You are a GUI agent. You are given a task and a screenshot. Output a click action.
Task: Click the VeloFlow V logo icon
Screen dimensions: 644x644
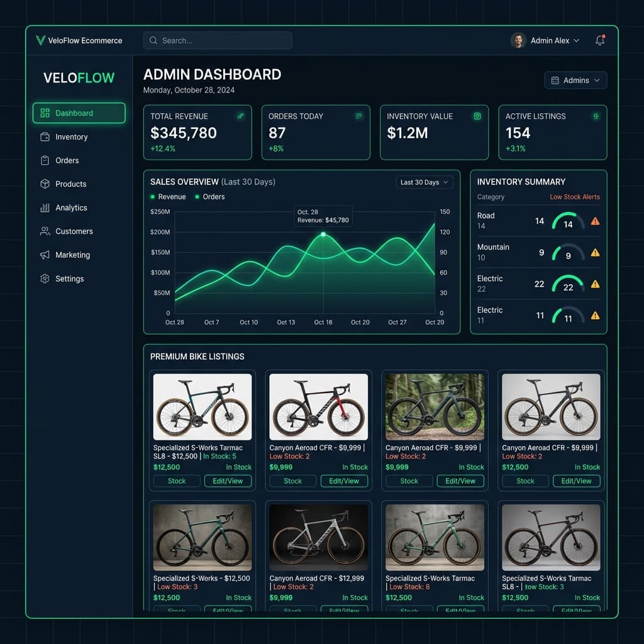pos(40,40)
